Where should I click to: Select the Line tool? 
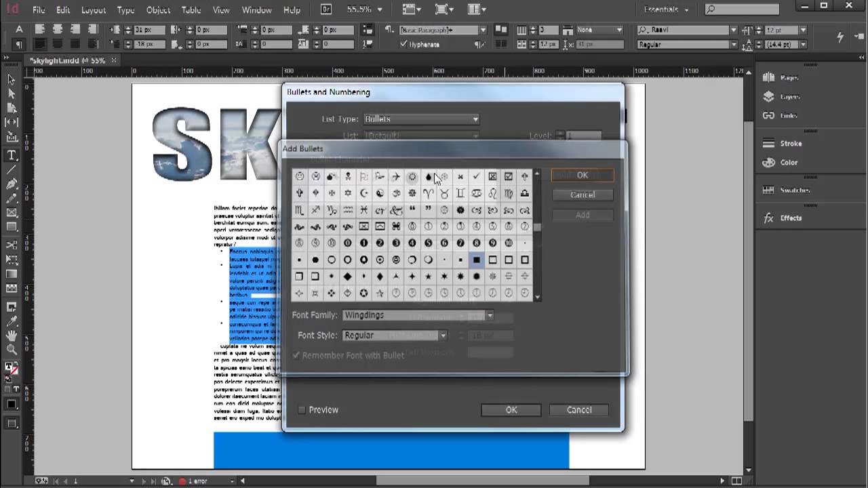pyautogui.click(x=12, y=169)
